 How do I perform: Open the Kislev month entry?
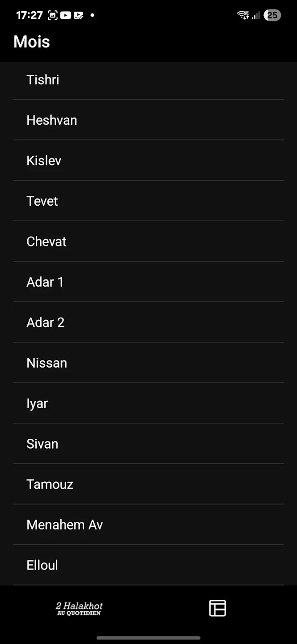(148, 161)
